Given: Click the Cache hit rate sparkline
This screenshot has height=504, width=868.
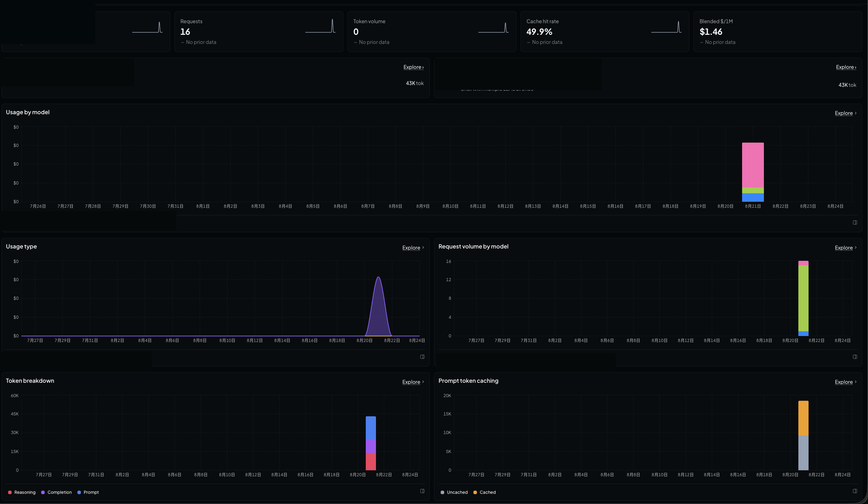Looking at the screenshot, I should click(666, 27).
